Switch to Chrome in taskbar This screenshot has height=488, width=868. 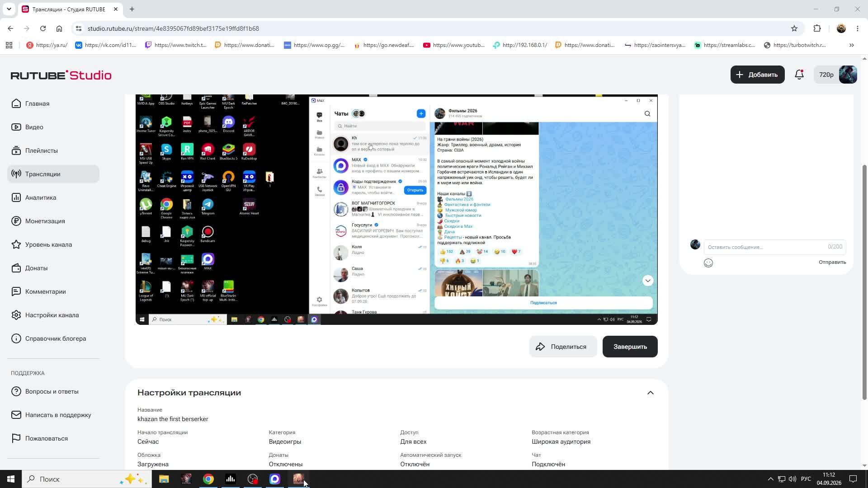point(208,479)
